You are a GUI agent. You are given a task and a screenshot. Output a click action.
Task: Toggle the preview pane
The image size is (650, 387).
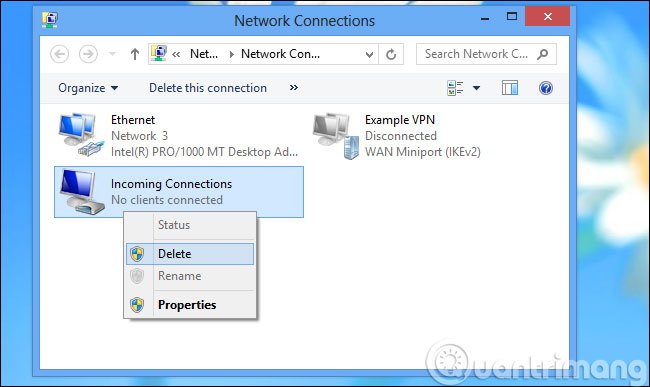pos(509,88)
